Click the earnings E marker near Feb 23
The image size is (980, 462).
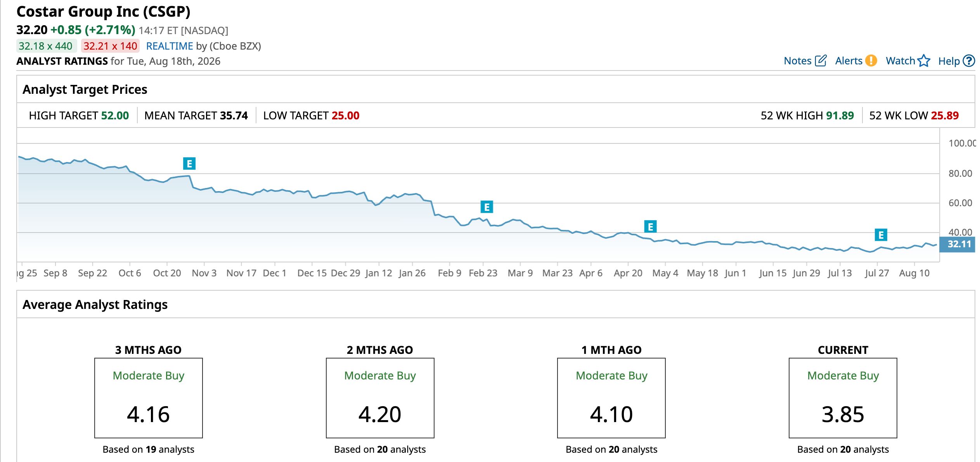487,207
